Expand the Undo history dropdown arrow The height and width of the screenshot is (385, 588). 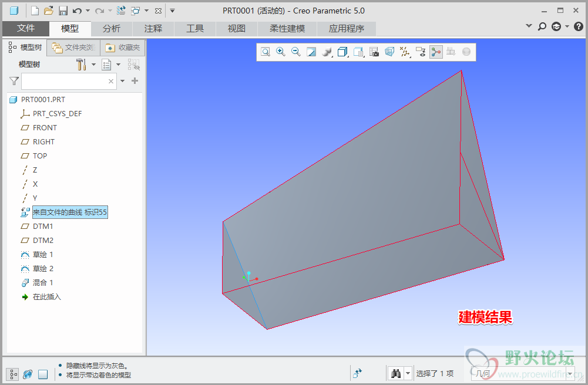coord(88,11)
